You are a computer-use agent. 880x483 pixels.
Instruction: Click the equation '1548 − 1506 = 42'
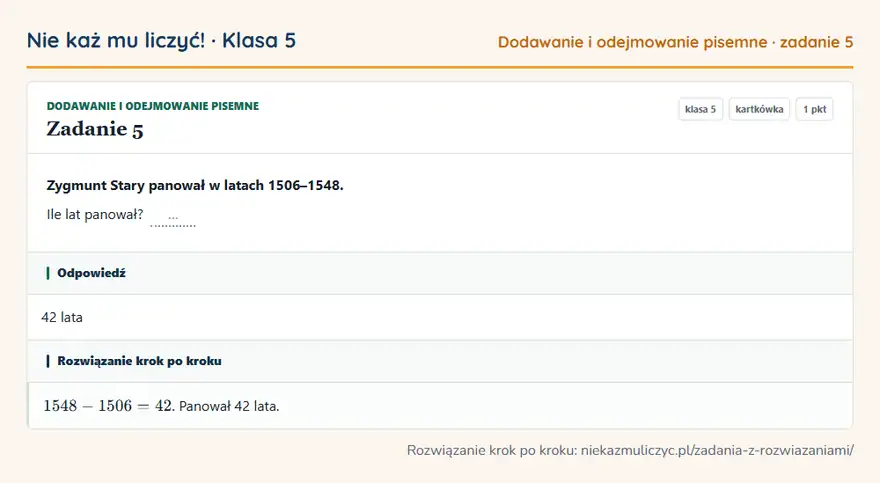pos(108,406)
